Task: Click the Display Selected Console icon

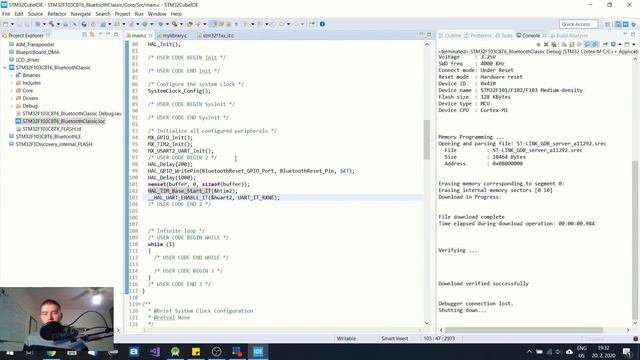Action: click(613, 44)
